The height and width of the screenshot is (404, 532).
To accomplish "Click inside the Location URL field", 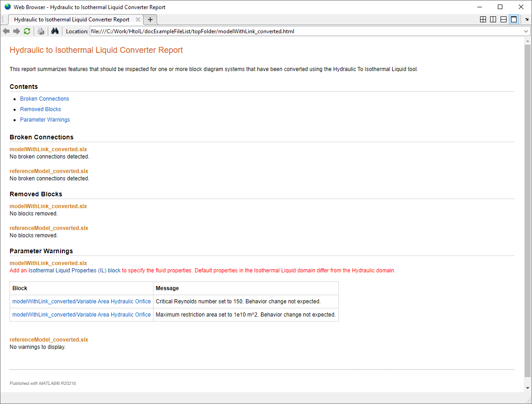I will pyautogui.click(x=305, y=31).
